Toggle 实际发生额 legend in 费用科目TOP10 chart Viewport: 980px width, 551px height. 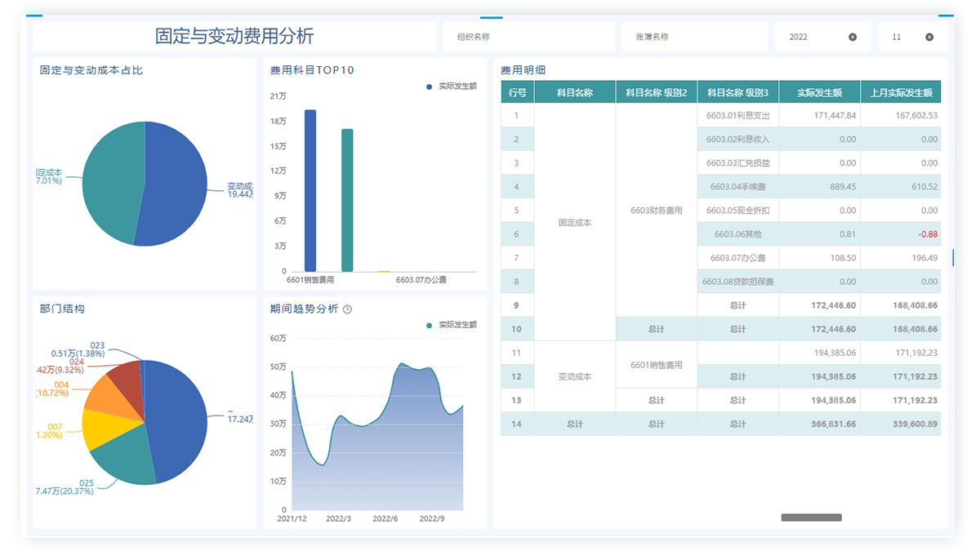[452, 86]
